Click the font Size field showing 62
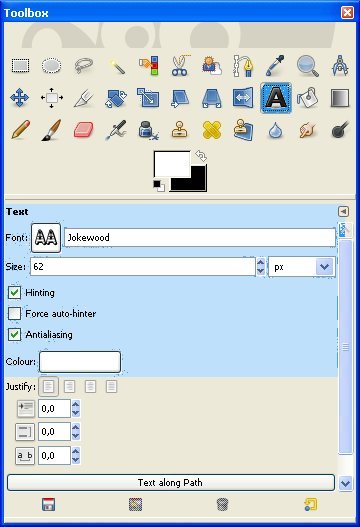This screenshot has height=527, width=360. coord(143,267)
